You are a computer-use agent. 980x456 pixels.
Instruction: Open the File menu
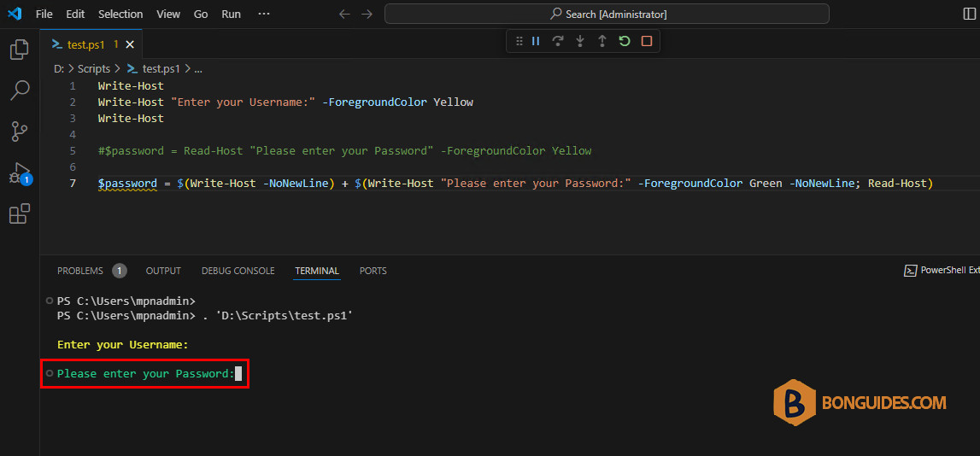44,14
